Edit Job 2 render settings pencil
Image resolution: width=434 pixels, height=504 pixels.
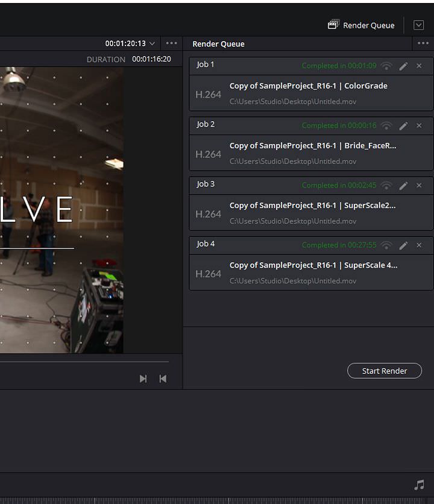pyautogui.click(x=403, y=125)
